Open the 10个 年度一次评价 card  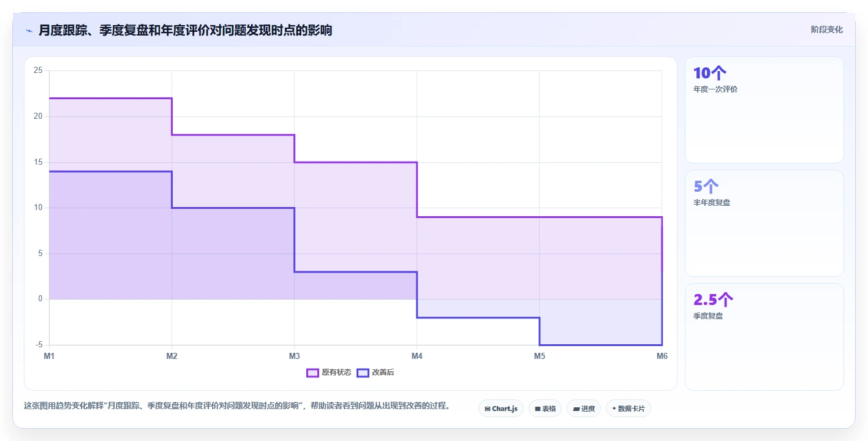(764, 110)
